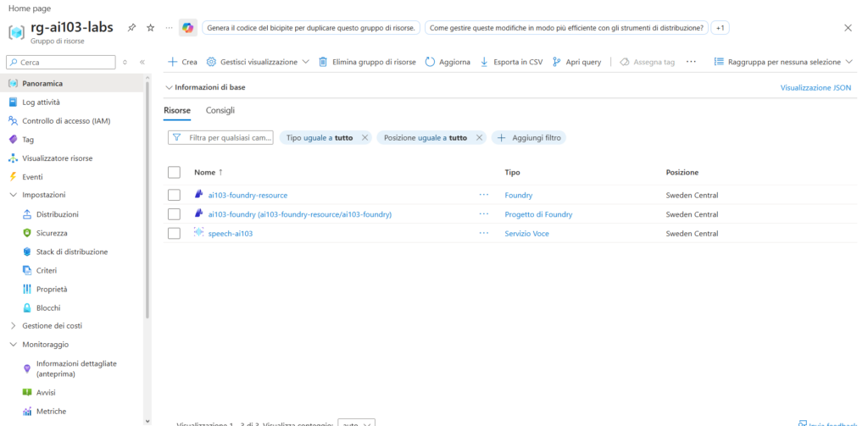Mark resource group as favorite with star

[x=151, y=28]
